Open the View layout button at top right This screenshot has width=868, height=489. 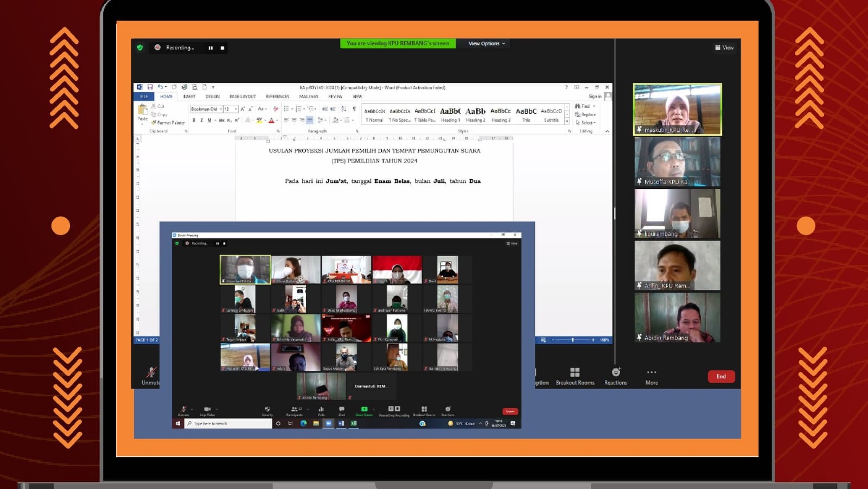click(724, 48)
